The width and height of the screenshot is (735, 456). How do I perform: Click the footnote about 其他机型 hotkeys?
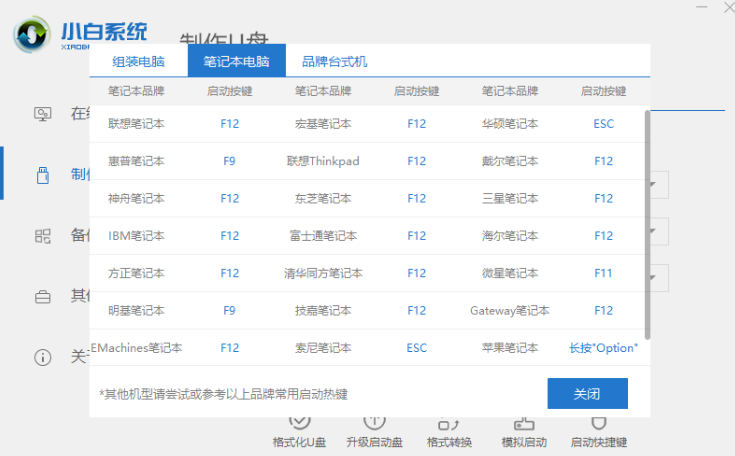tap(224, 394)
